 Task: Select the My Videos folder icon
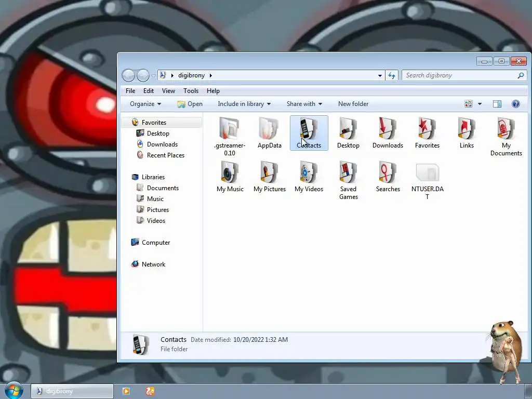pyautogui.click(x=309, y=172)
